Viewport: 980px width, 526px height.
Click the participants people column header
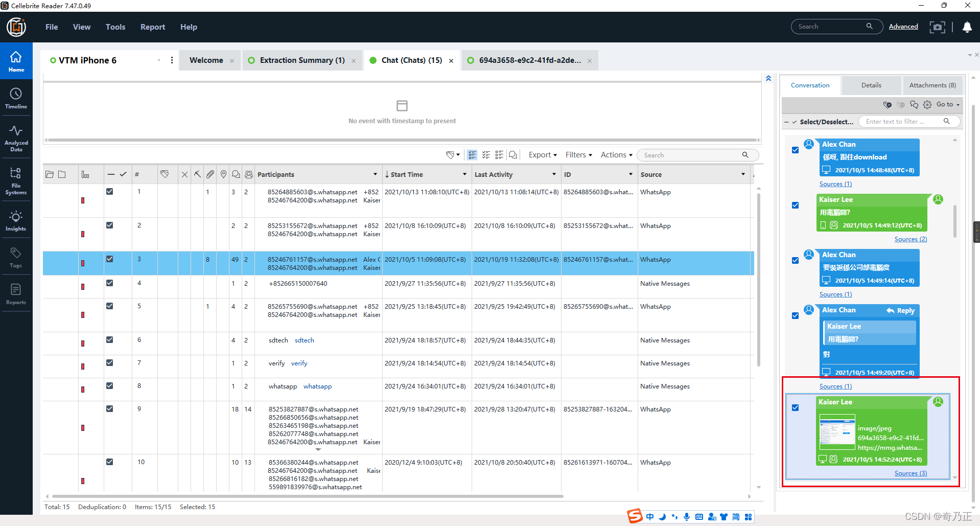pyautogui.click(x=249, y=174)
